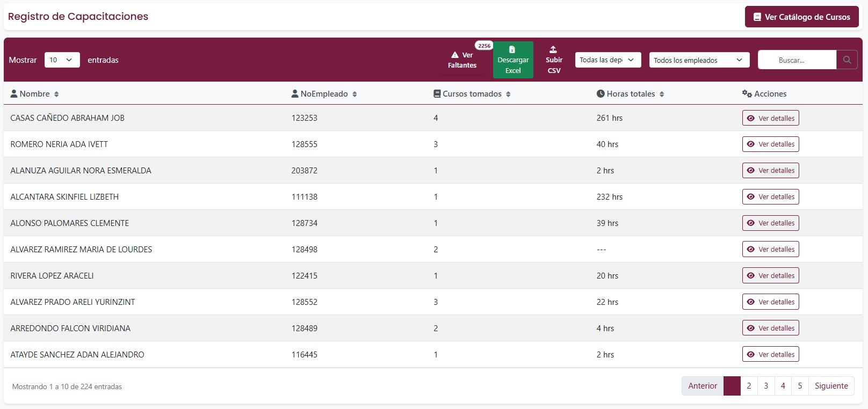This screenshot has width=868, height=409.
Task: Show details for ATAYDE SANCHEZ ADAN ALEJANDRO
Action: click(770, 355)
